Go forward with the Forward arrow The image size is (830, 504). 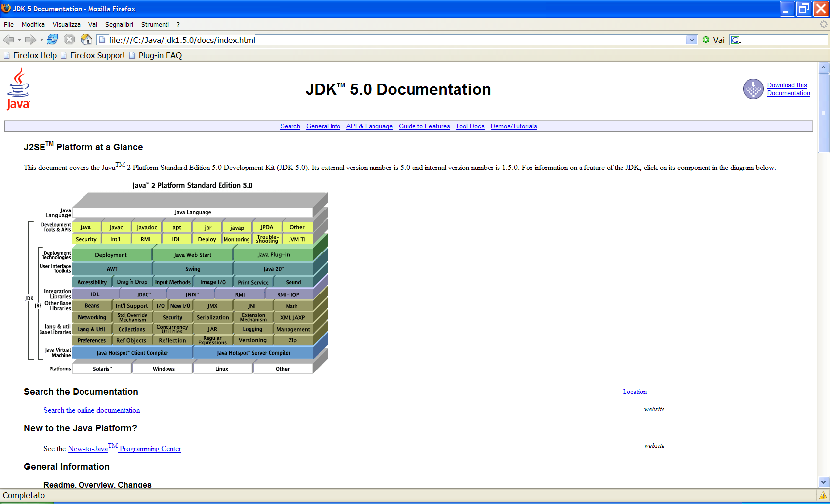pos(31,40)
